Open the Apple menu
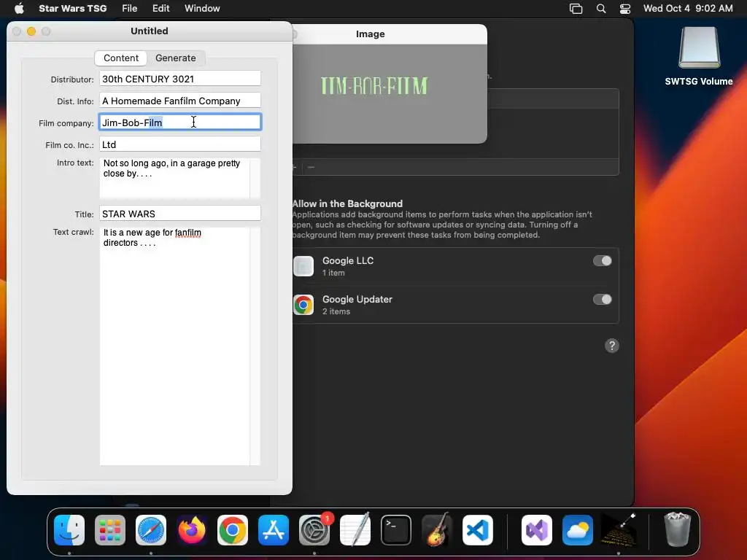747x560 pixels. pos(19,9)
